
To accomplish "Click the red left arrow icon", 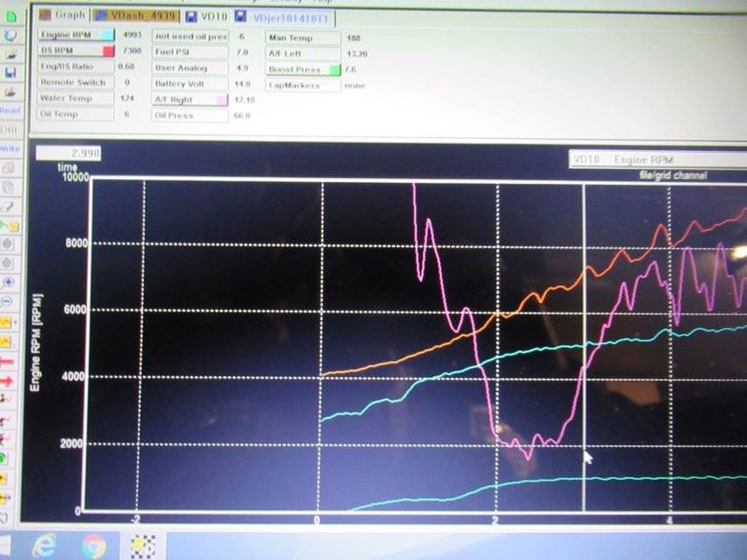I will click(9, 360).
